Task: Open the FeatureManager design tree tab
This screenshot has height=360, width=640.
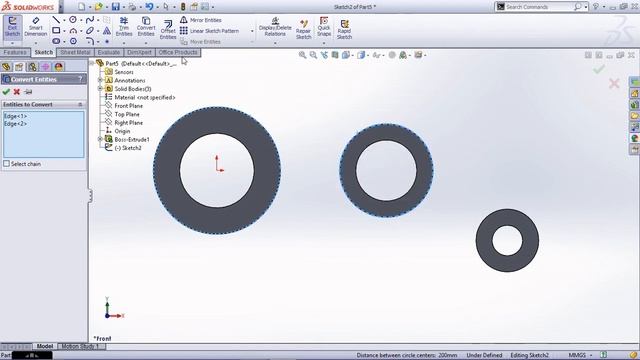Action: pos(6,67)
